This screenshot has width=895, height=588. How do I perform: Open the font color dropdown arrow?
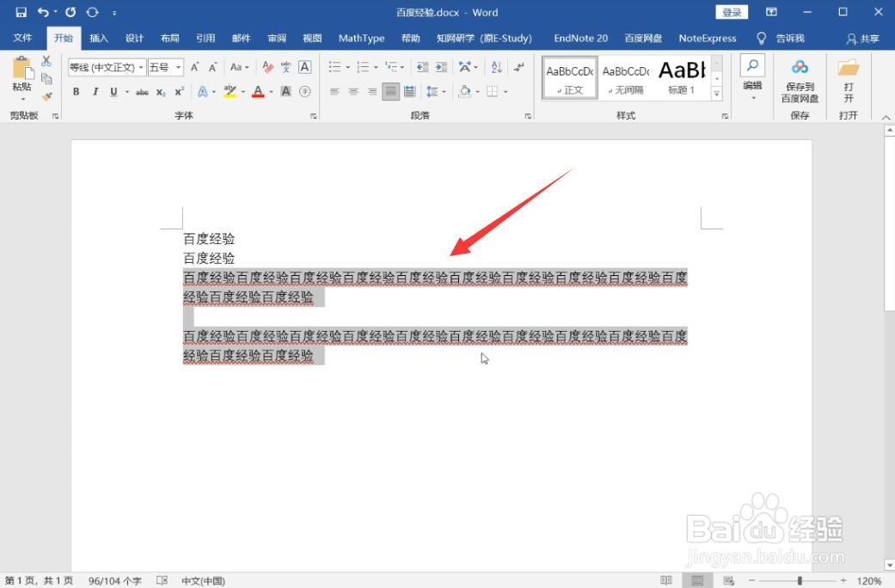pyautogui.click(x=271, y=90)
